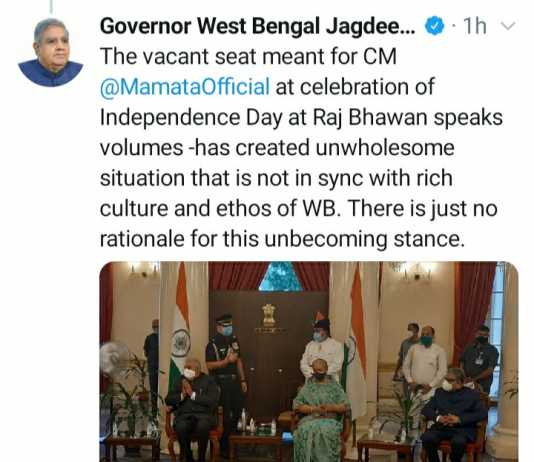Click the blue window above the emblem in photo
Viewport: 534px width, 462px height.
(280, 276)
